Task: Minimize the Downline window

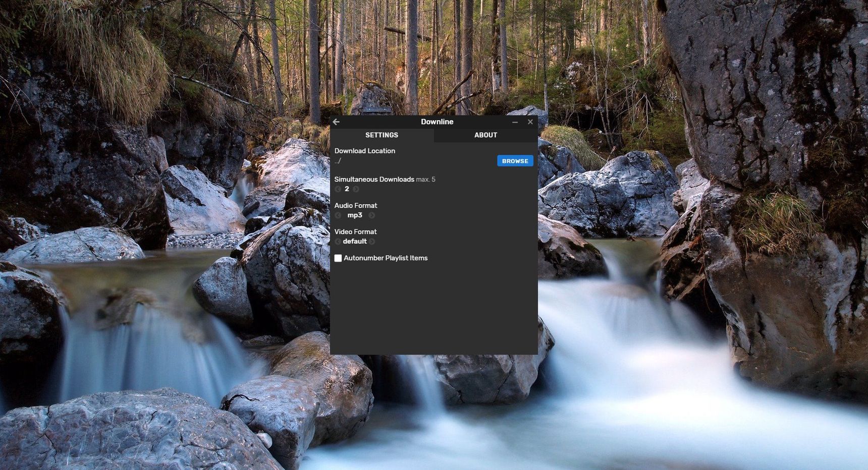Action: (x=515, y=122)
